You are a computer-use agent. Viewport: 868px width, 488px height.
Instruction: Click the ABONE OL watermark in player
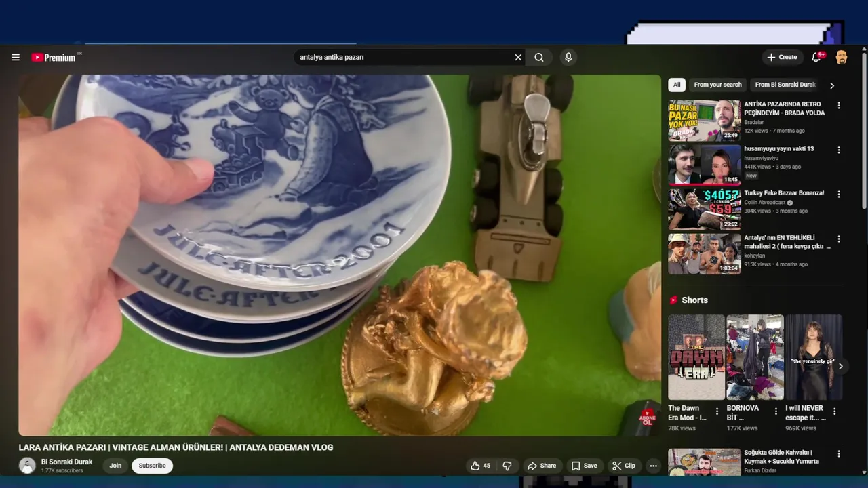click(647, 417)
